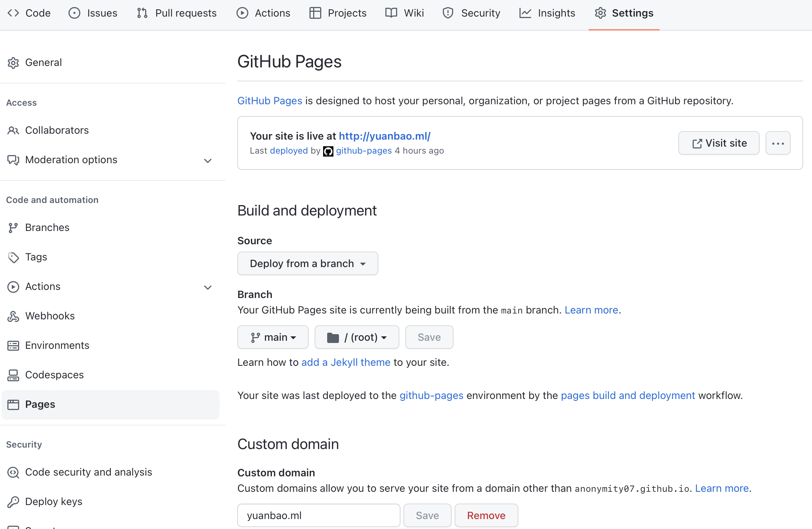812x529 pixels.
Task: Open the main branch selector
Action: pos(273,337)
